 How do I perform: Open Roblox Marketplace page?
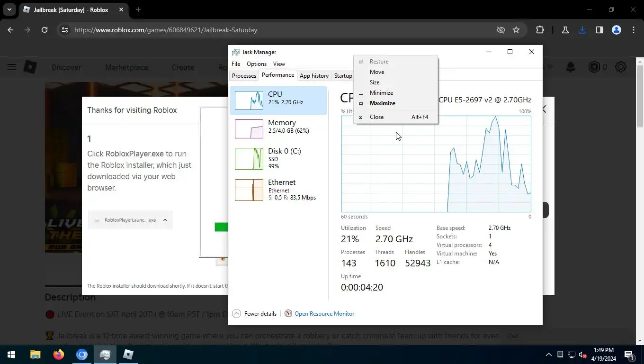[x=126, y=67]
